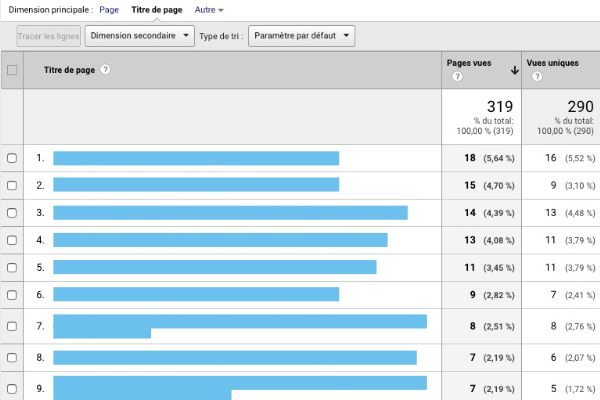Click the Titre de page column header
This screenshot has height=400, width=600.
pos(68,70)
